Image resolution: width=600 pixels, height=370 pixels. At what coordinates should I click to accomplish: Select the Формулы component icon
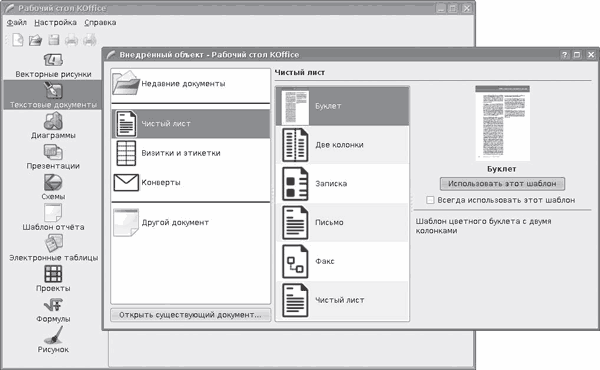click(53, 305)
